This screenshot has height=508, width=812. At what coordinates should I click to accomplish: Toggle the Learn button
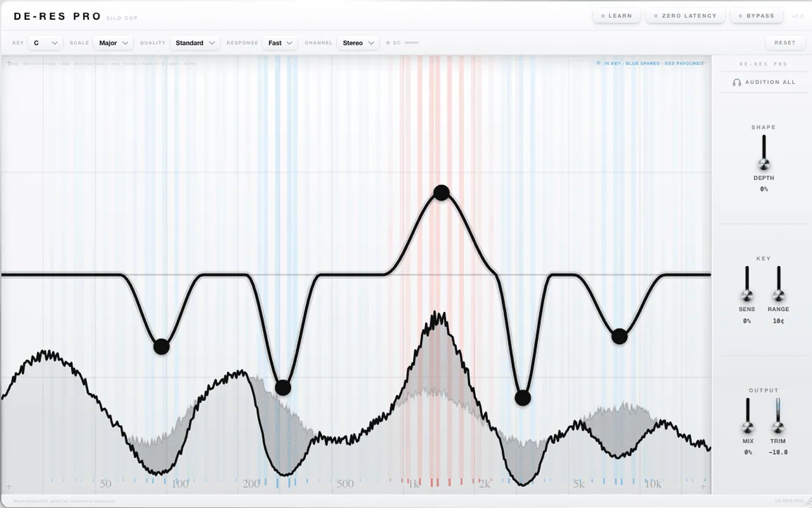(x=617, y=16)
